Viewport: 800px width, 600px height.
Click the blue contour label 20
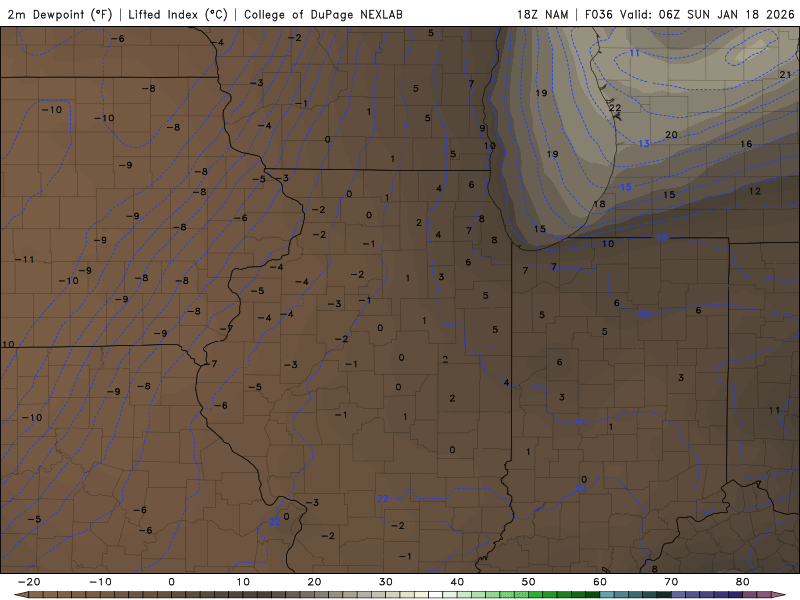pos(644,314)
